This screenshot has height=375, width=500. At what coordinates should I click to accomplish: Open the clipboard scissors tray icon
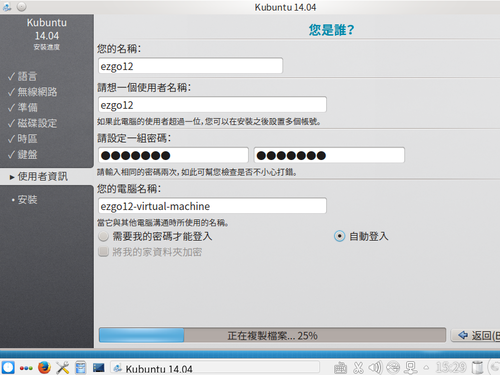coord(358,368)
